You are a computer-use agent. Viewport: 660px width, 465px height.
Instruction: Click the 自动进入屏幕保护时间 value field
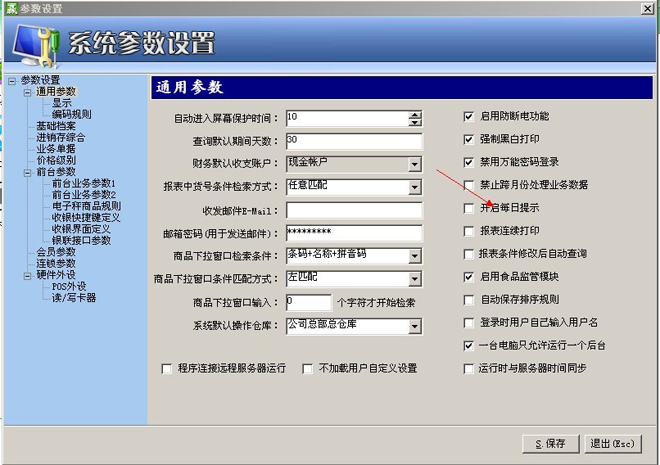347,119
